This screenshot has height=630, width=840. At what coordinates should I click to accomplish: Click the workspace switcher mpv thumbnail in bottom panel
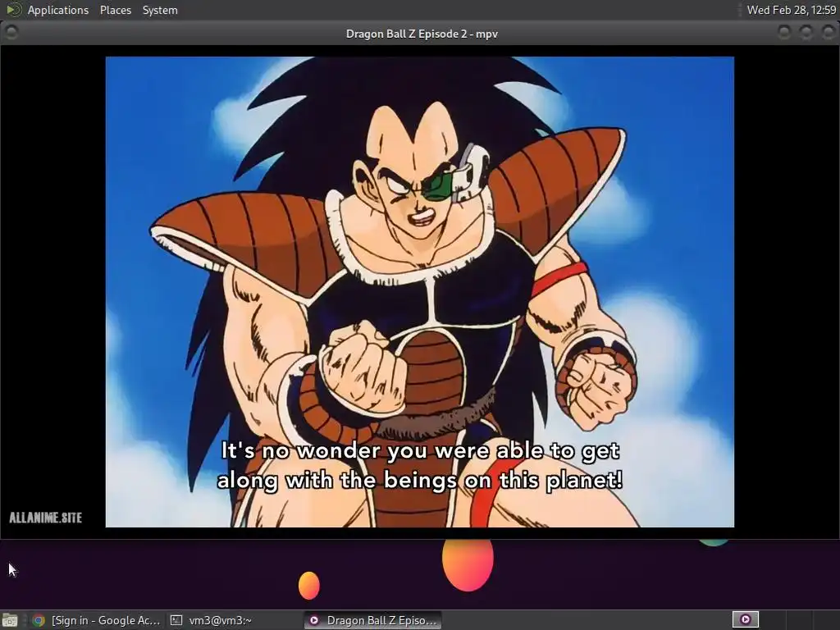[x=745, y=620]
